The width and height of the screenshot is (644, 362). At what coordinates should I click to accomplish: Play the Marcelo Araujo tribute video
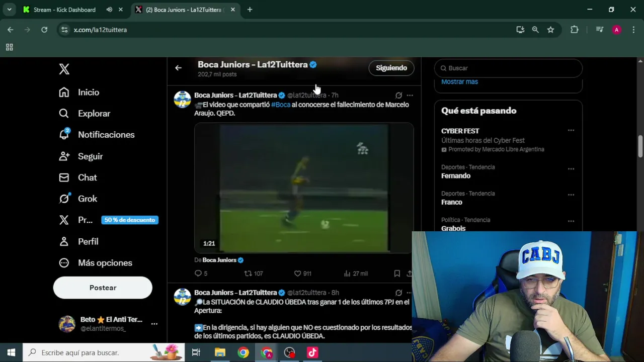(304, 188)
